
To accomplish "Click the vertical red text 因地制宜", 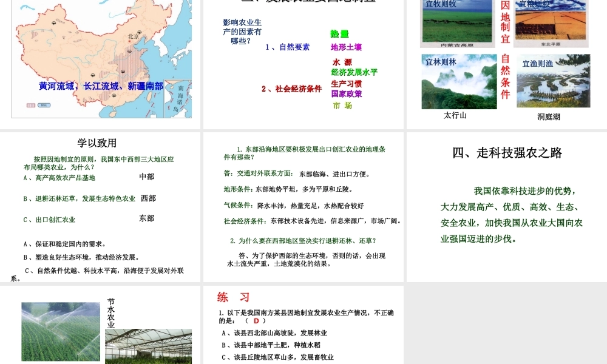I will (x=505, y=22).
